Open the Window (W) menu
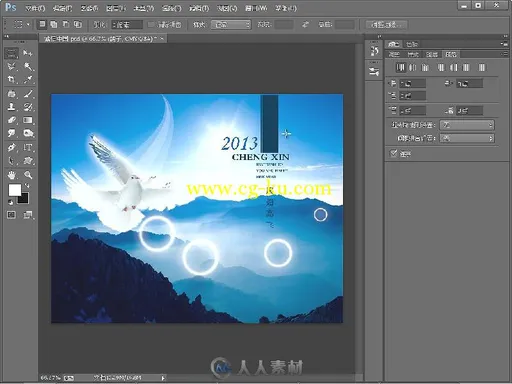Viewport: 512px width, 384px height. coord(256,8)
